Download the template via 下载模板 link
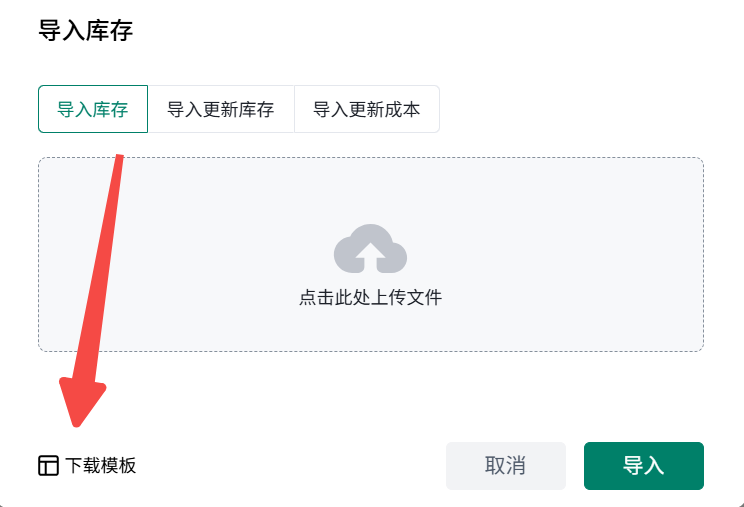This screenshot has height=507, width=744. point(100,465)
